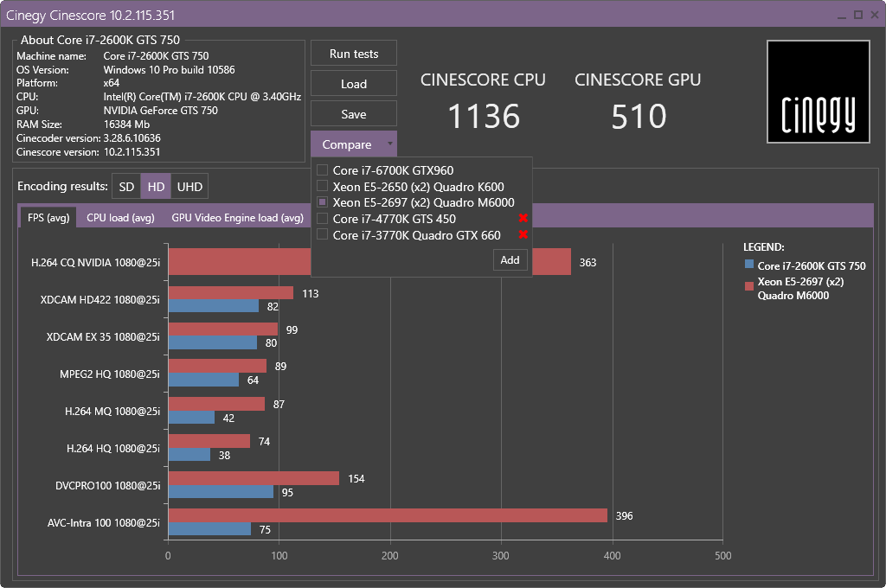
Task: Click the Load button
Action: click(354, 84)
